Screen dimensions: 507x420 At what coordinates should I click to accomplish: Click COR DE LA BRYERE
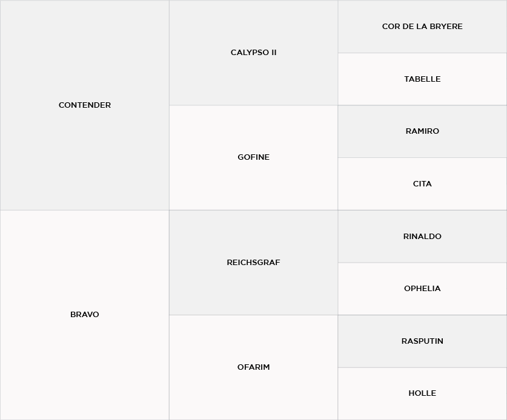click(x=422, y=27)
